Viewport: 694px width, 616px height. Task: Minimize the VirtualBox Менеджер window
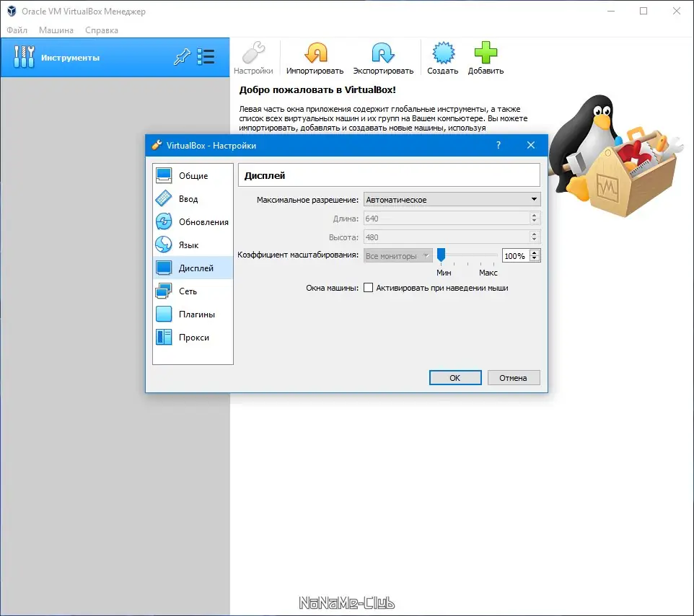pyautogui.click(x=611, y=11)
